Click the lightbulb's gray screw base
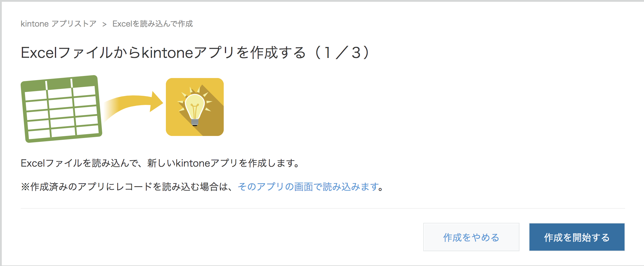The height and width of the screenshot is (266, 644). pyautogui.click(x=195, y=122)
